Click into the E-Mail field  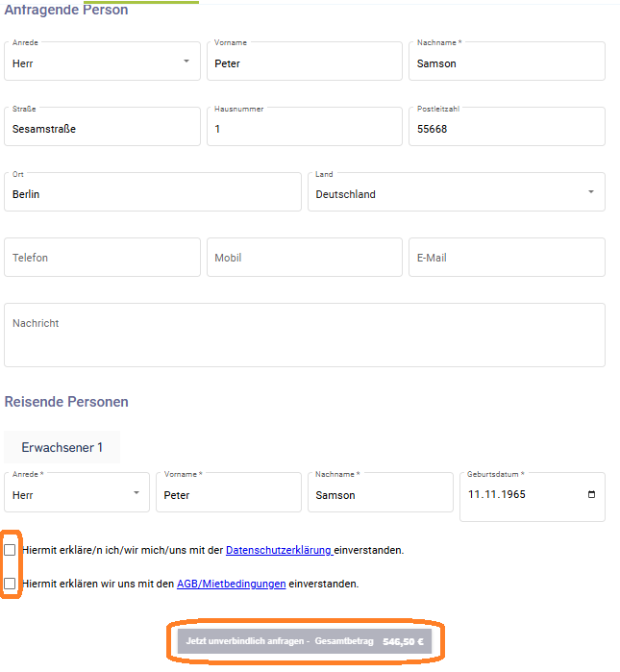[507, 258]
